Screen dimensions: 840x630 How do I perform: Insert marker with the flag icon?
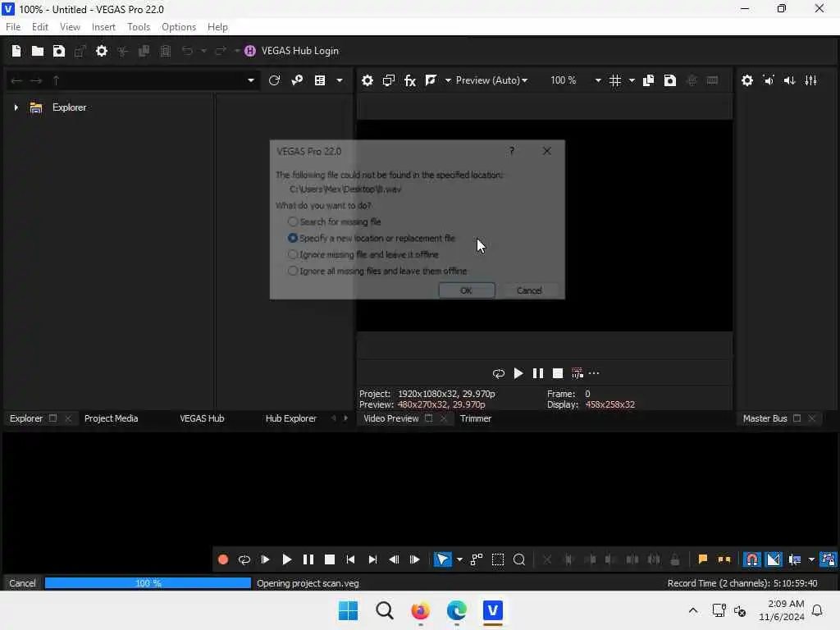703,559
